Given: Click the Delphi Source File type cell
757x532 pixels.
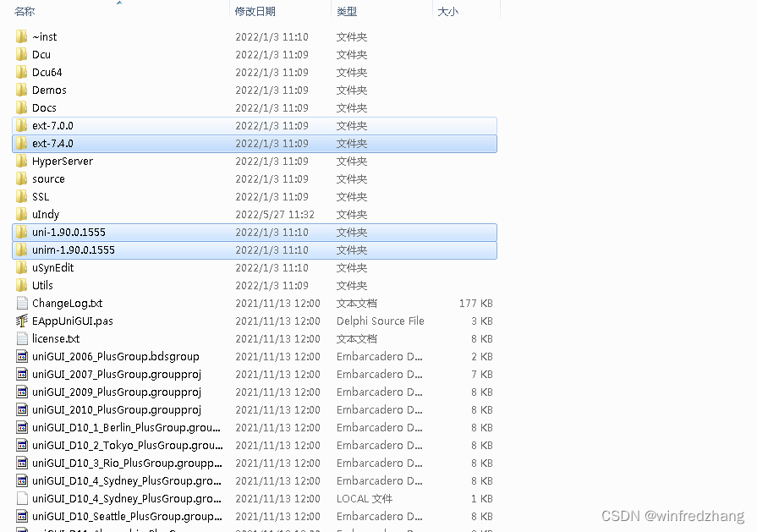Looking at the screenshot, I should pos(380,321).
